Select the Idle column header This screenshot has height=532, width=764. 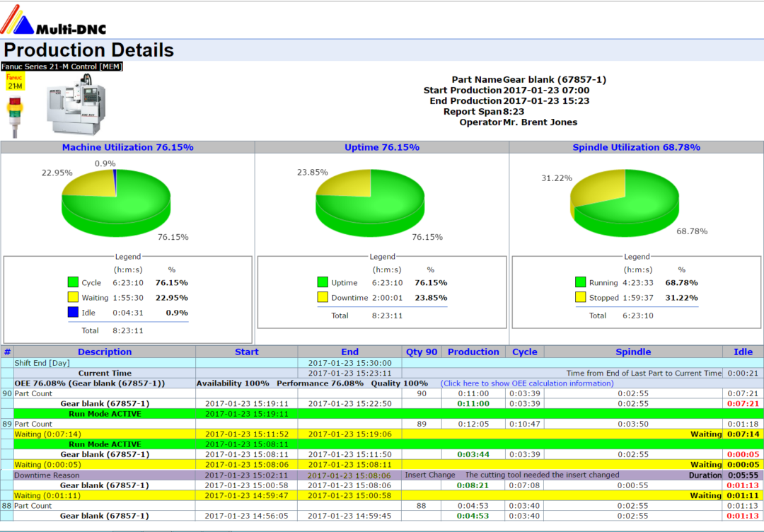[743, 352]
